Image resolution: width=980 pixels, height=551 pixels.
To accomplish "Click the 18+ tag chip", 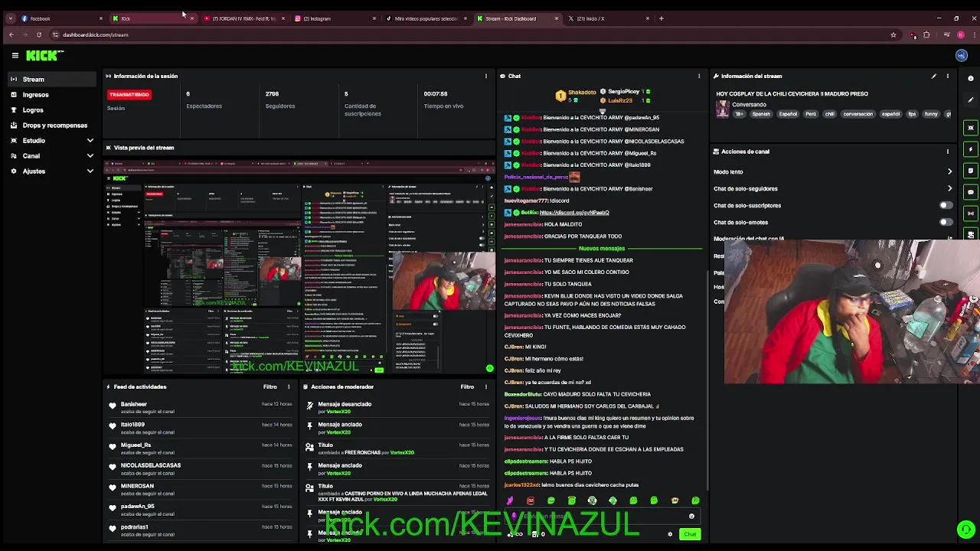I will click(x=740, y=114).
